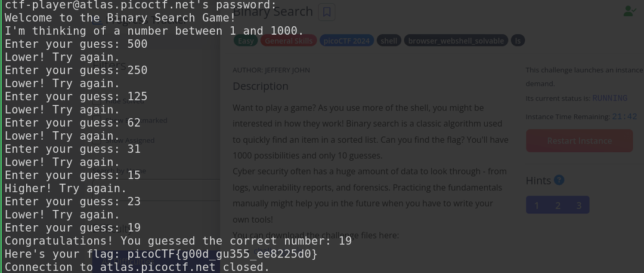Click the Congratulations line in the terminal
The height and width of the screenshot is (273, 644).
tap(178, 241)
